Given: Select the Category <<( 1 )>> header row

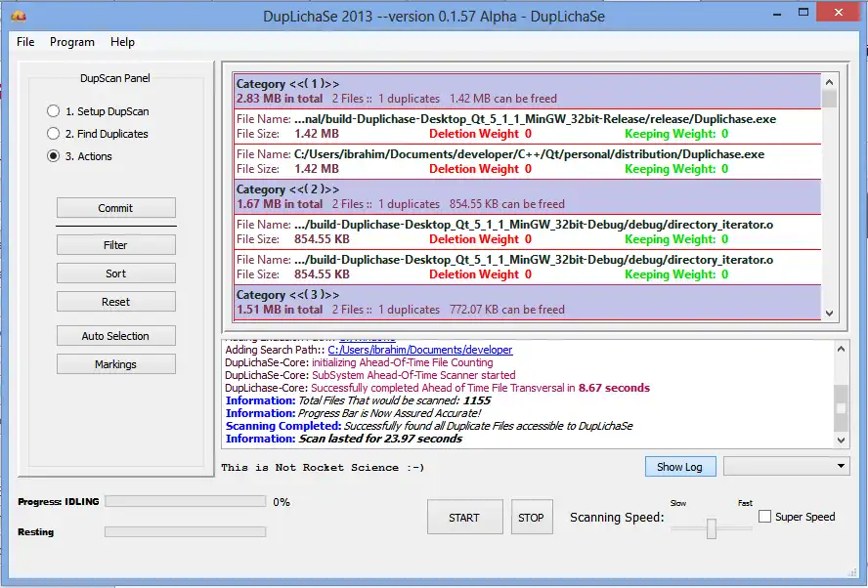Looking at the screenshot, I should (527, 91).
